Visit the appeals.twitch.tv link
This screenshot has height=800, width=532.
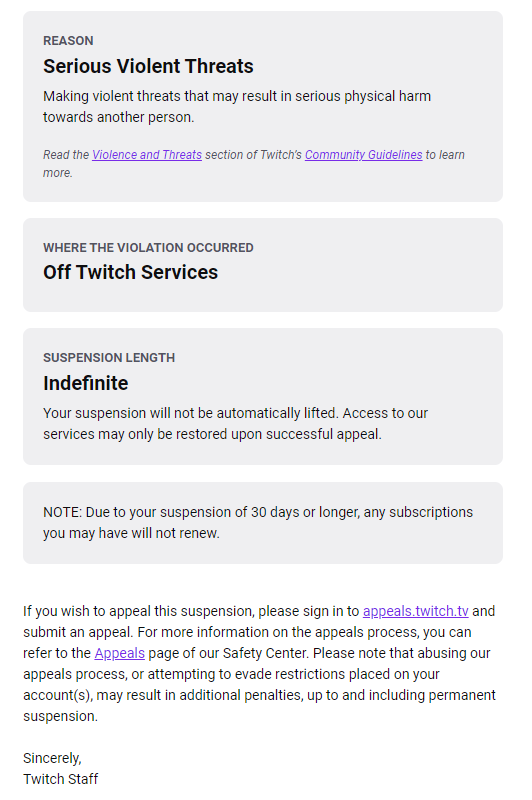[x=416, y=611]
